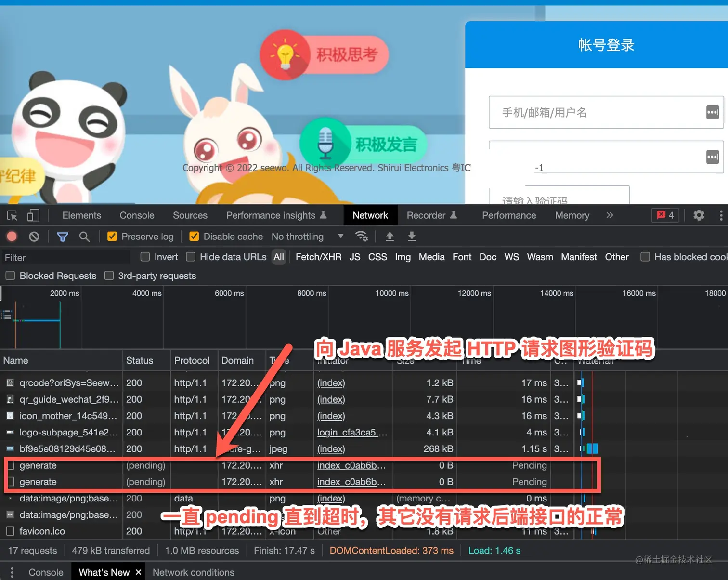Image resolution: width=728 pixels, height=580 pixels.
Task: Open DevTools kebab menu icon
Action: coord(721,215)
